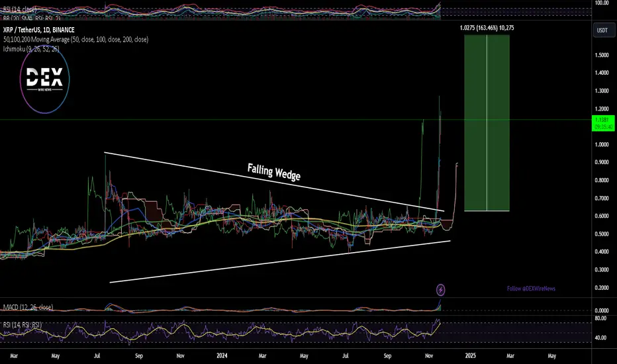Click the 2025 label on time axis

pos(470,356)
